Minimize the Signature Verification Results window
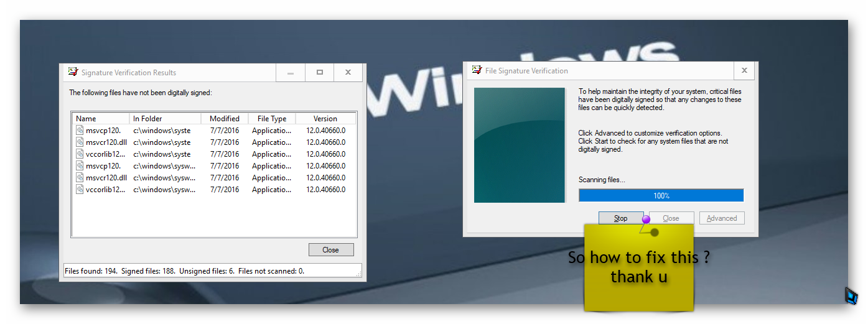868x324 pixels. coord(291,73)
